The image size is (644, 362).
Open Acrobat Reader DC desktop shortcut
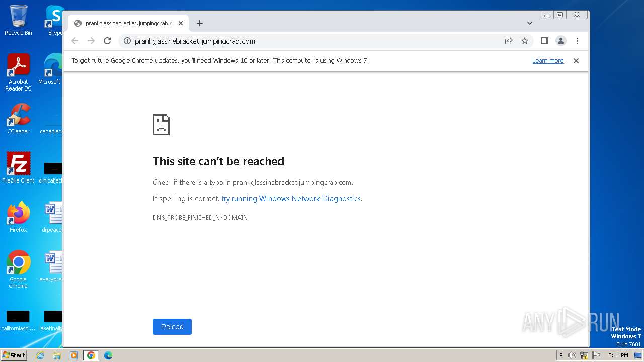pos(18,72)
